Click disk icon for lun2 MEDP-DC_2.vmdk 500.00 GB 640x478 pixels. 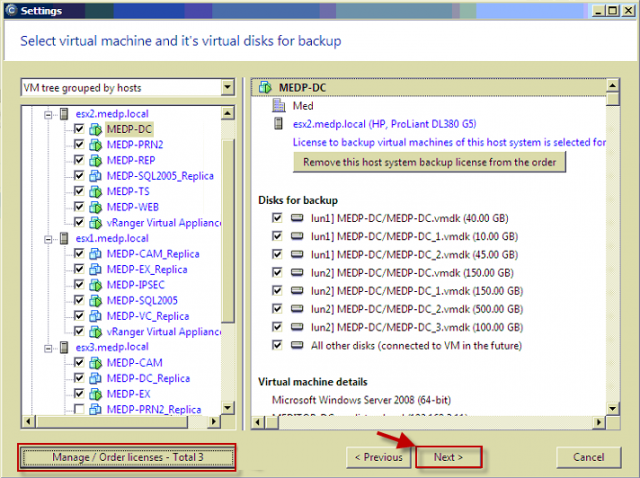pyautogui.click(x=297, y=309)
